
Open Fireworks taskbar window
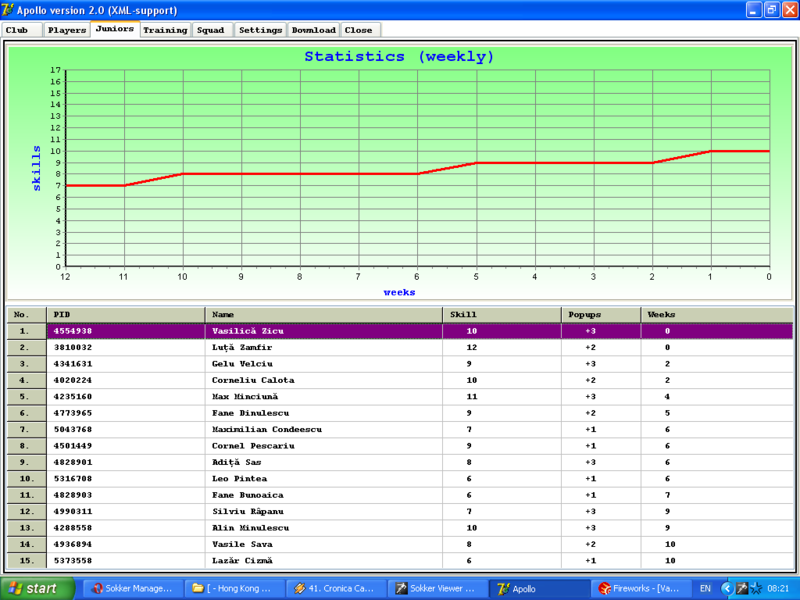point(640,589)
